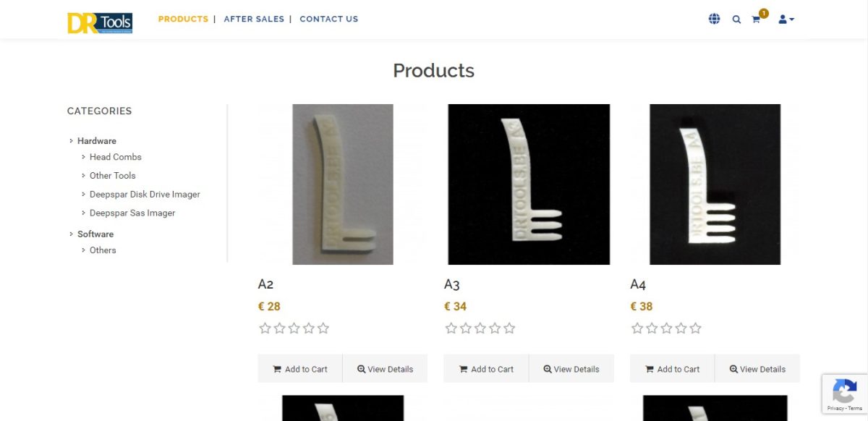The width and height of the screenshot is (868, 421).
Task: Expand the Hardware category
Action: point(97,140)
